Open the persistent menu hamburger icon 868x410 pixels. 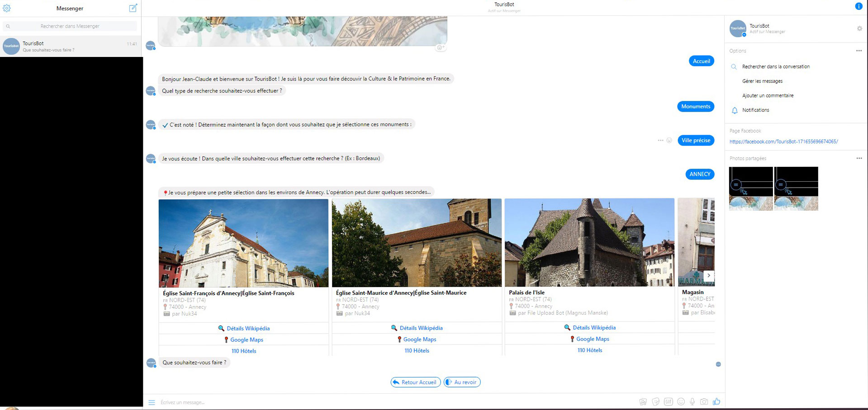click(152, 402)
